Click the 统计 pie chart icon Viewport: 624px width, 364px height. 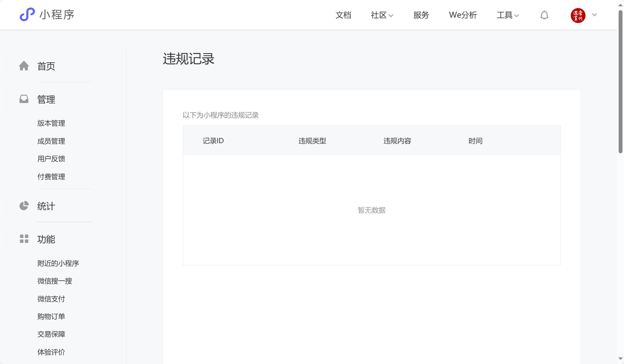[x=24, y=206]
